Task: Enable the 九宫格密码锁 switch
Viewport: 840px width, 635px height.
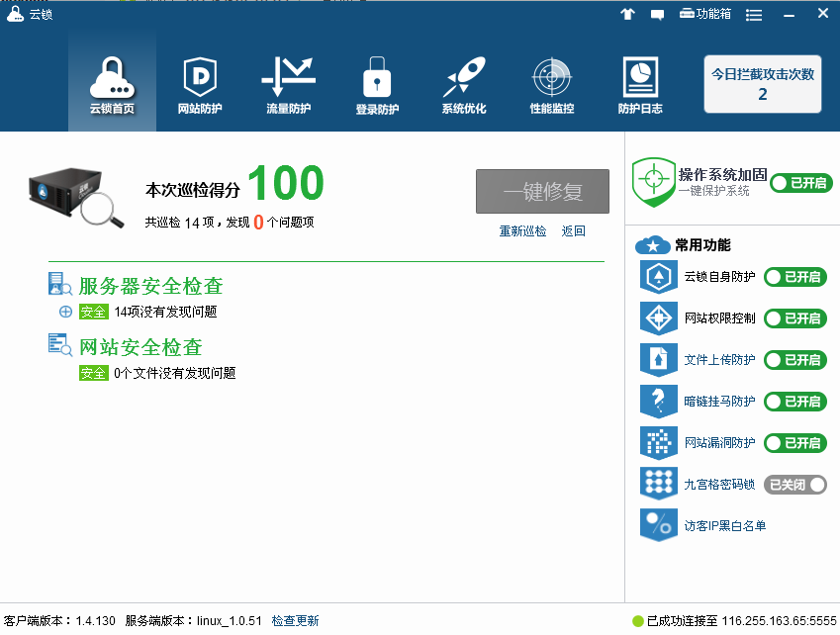Action: [x=794, y=485]
